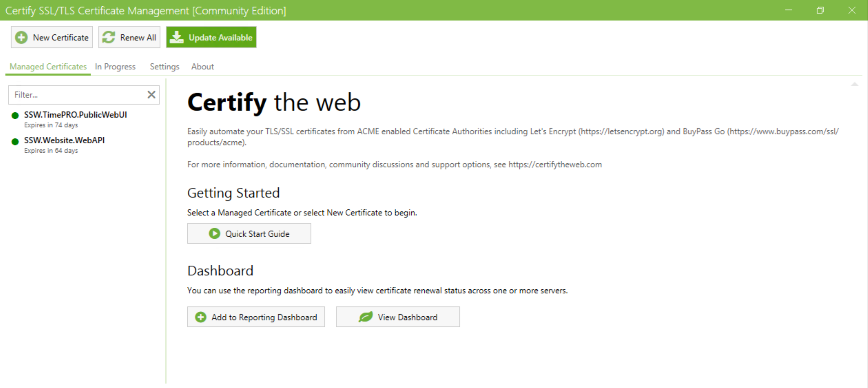
Task: Click green status dot for SSW.Website.WebAPI
Action: click(15, 142)
